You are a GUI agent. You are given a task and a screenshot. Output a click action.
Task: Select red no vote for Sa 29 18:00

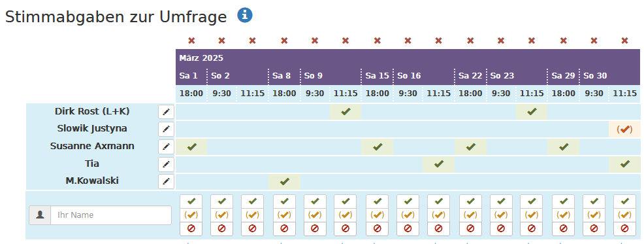pos(564,228)
